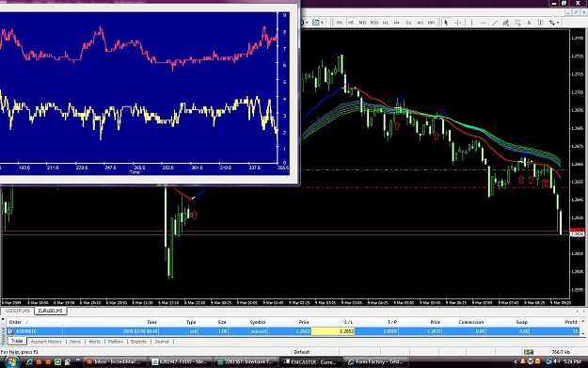Switch to the Experts tab
The width and height of the screenshot is (588, 368).
pyautogui.click(x=138, y=342)
